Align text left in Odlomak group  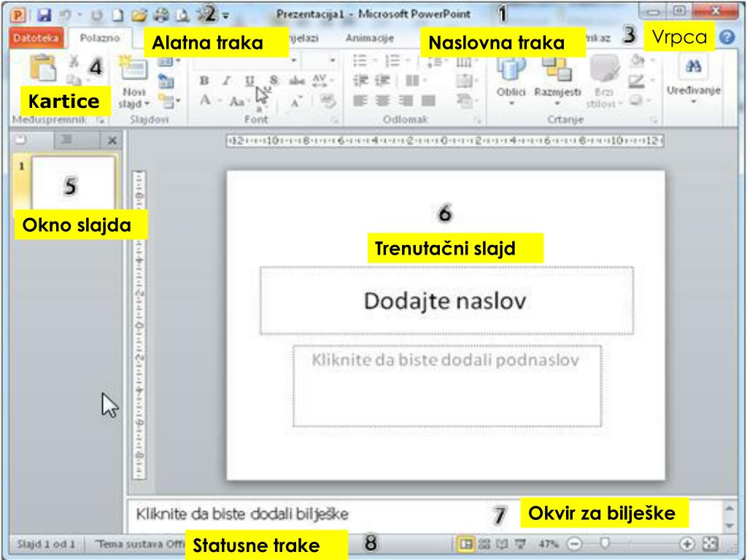[x=360, y=101]
